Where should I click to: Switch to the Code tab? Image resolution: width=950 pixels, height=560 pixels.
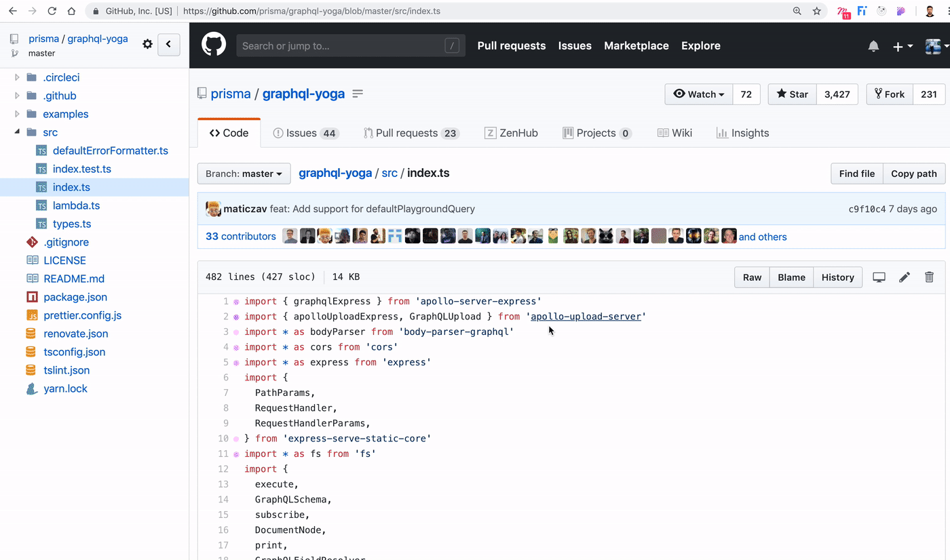229,133
